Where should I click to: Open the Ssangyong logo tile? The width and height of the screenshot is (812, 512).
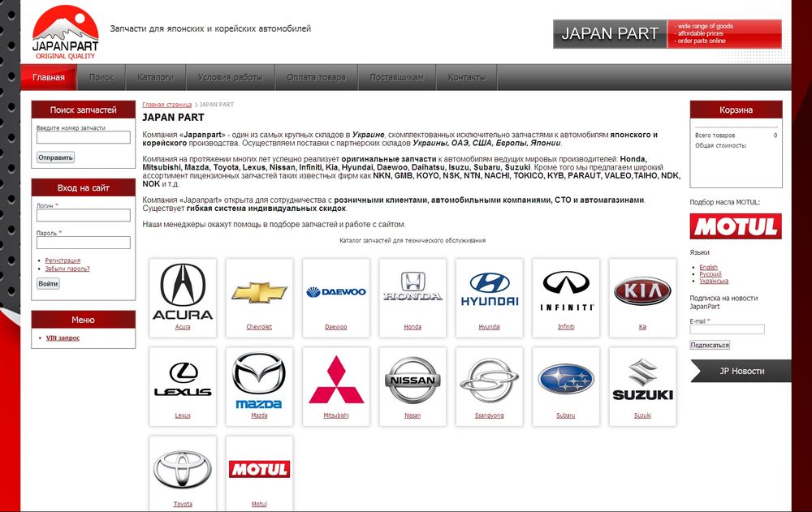click(x=490, y=381)
